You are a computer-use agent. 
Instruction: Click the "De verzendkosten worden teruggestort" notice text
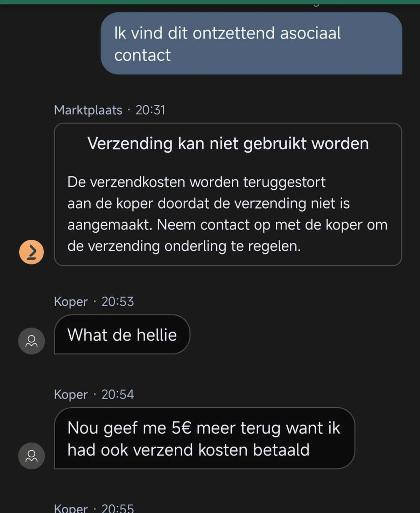(x=196, y=182)
